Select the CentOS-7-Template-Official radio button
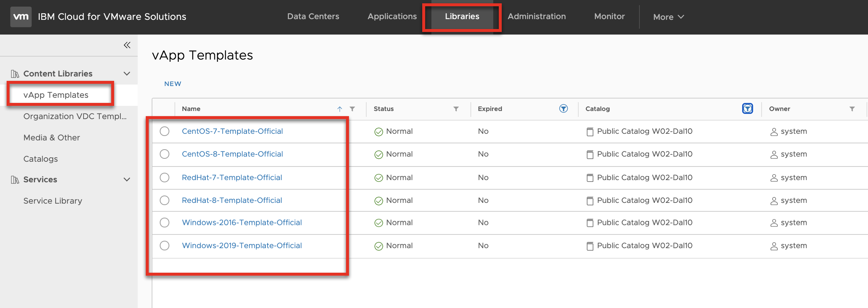 click(165, 131)
